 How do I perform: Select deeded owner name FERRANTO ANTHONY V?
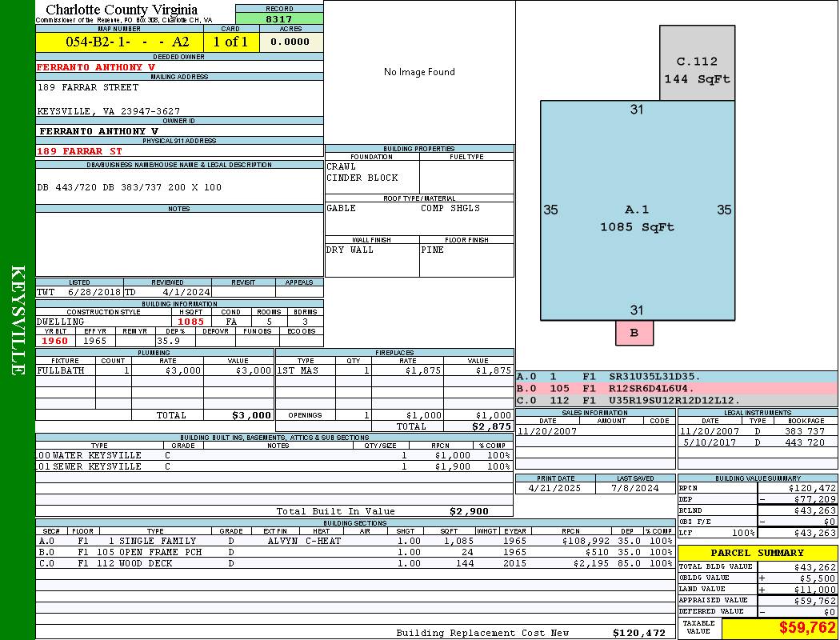[x=96, y=67]
